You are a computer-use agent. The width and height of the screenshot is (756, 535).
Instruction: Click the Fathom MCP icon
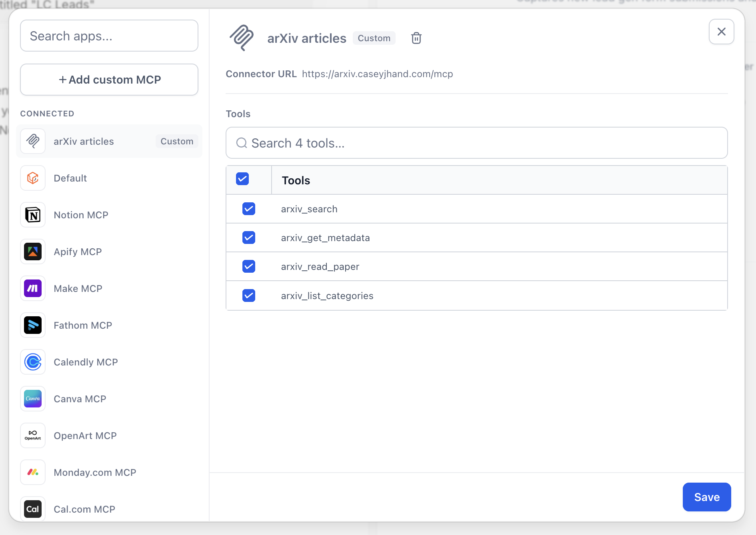tap(33, 325)
